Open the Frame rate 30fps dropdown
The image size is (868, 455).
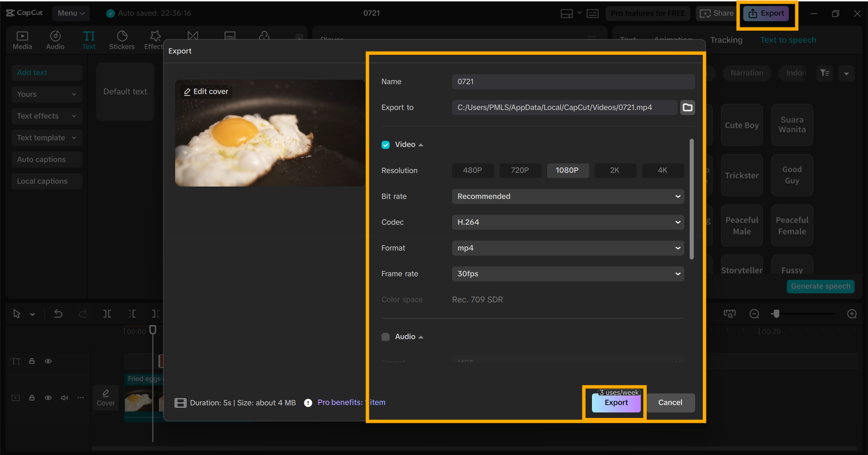pyautogui.click(x=568, y=274)
